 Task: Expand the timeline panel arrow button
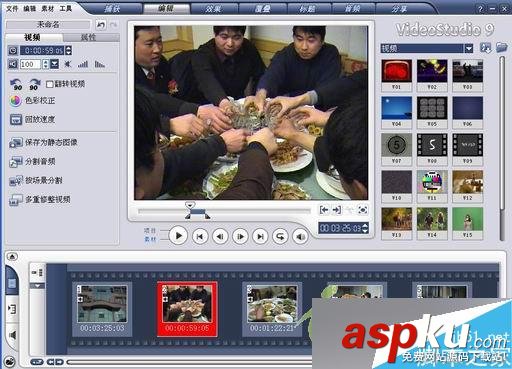(12, 257)
